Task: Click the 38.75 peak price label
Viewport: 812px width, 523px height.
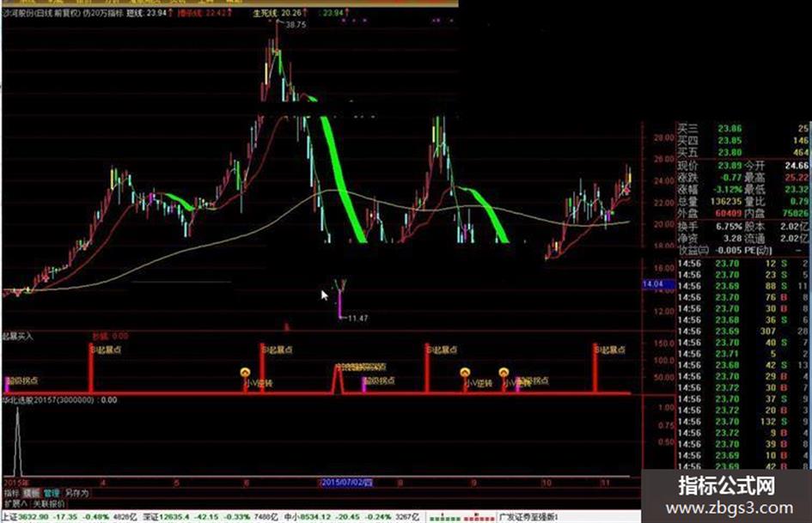Action: [296, 25]
